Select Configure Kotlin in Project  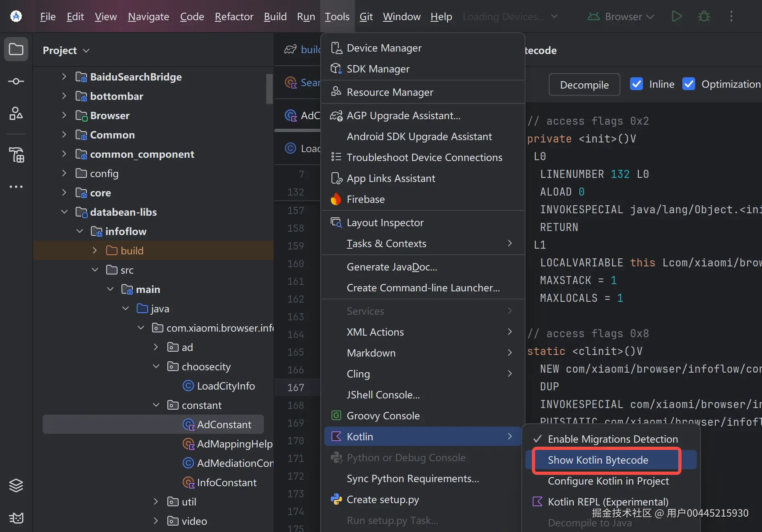611,481
